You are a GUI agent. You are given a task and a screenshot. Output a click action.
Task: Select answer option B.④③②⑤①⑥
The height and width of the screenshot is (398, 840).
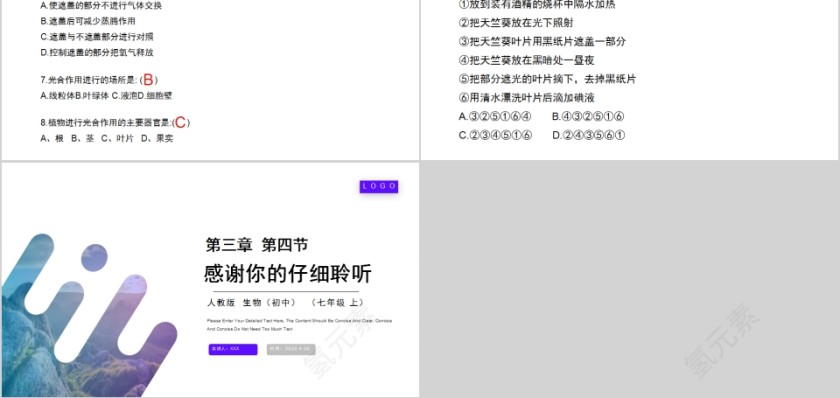click(588, 117)
